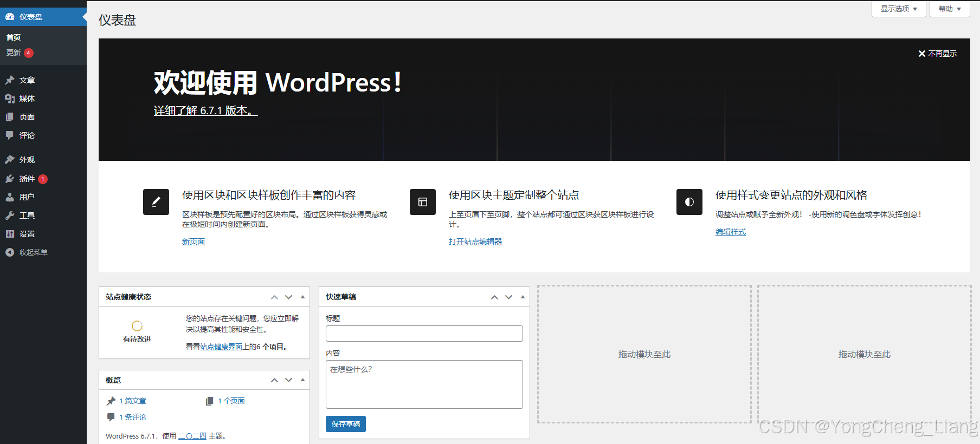980x444 pixels.
Task: Move 站点健康状态 widget down with chevron
Action: [289, 297]
